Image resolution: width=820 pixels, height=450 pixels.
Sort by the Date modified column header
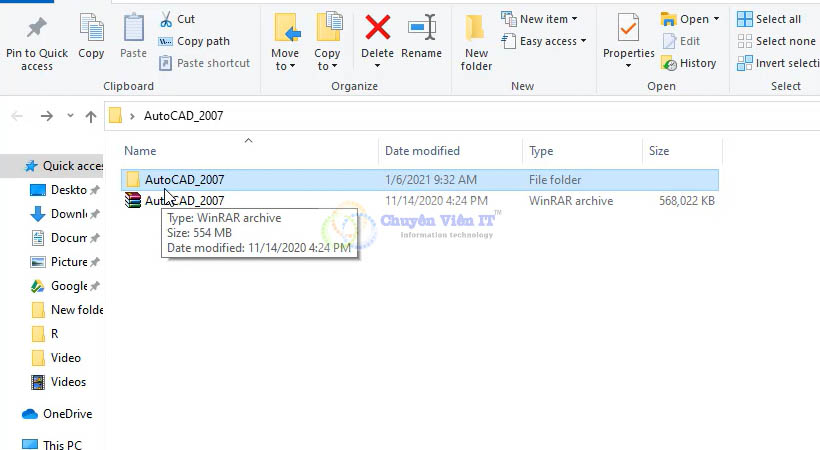422,151
